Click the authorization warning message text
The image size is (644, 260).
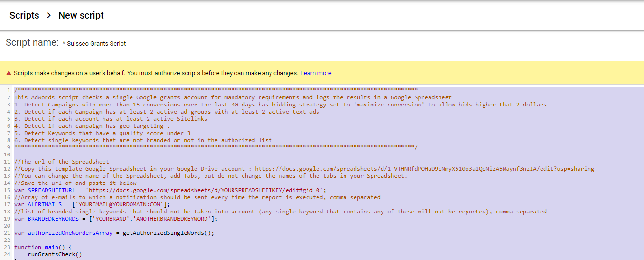point(156,73)
